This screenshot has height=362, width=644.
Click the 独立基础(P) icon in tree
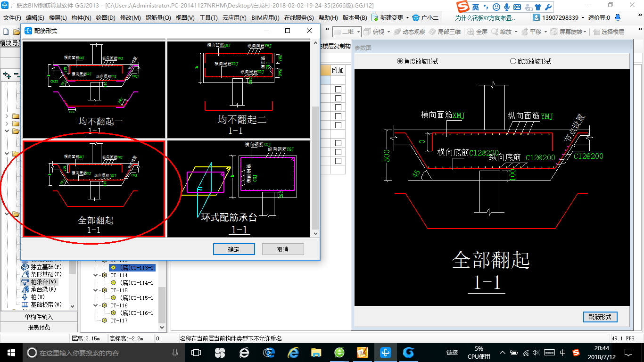coord(25,267)
